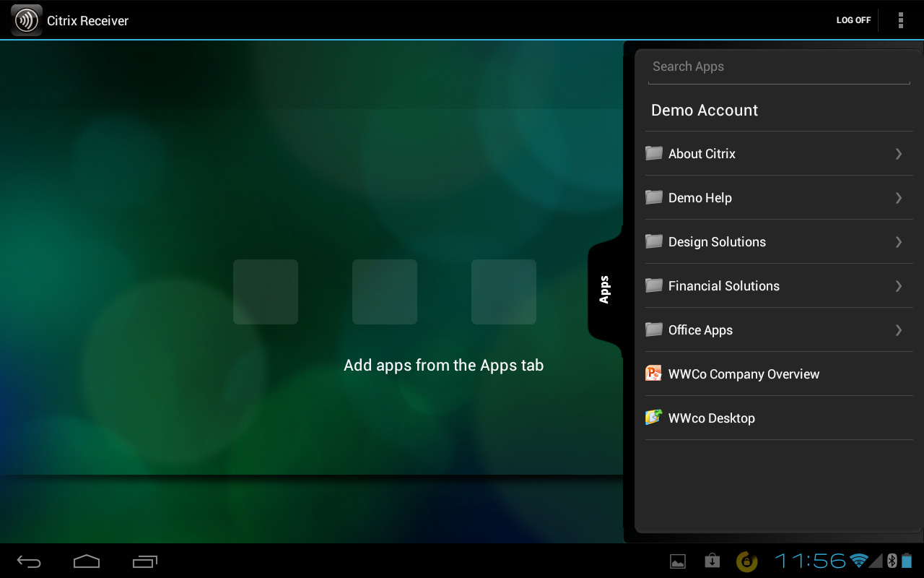Tap the Bluetooth status icon

[892, 561]
